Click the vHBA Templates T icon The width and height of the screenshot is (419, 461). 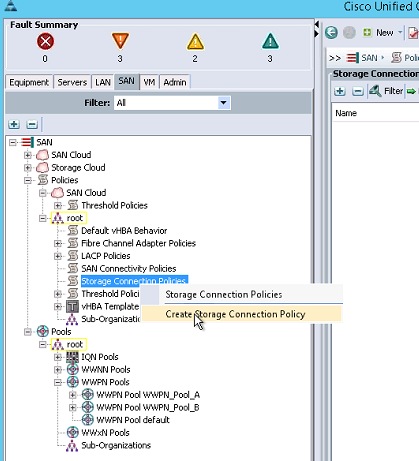click(x=72, y=306)
